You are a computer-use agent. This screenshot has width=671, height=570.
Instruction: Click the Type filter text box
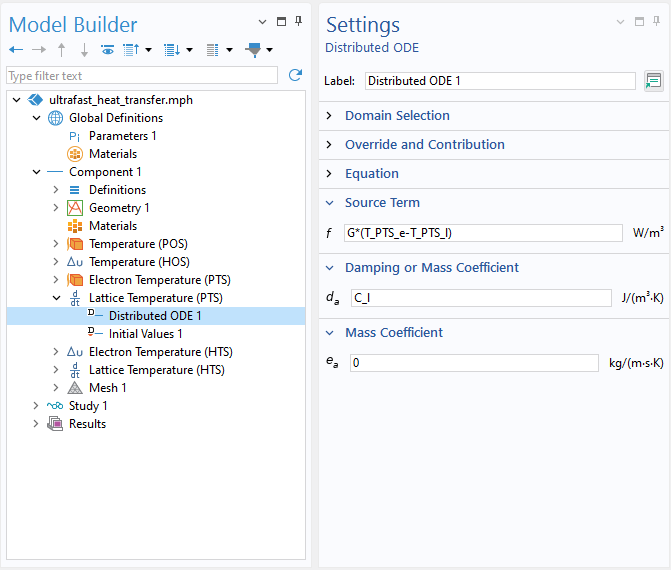pos(142,76)
